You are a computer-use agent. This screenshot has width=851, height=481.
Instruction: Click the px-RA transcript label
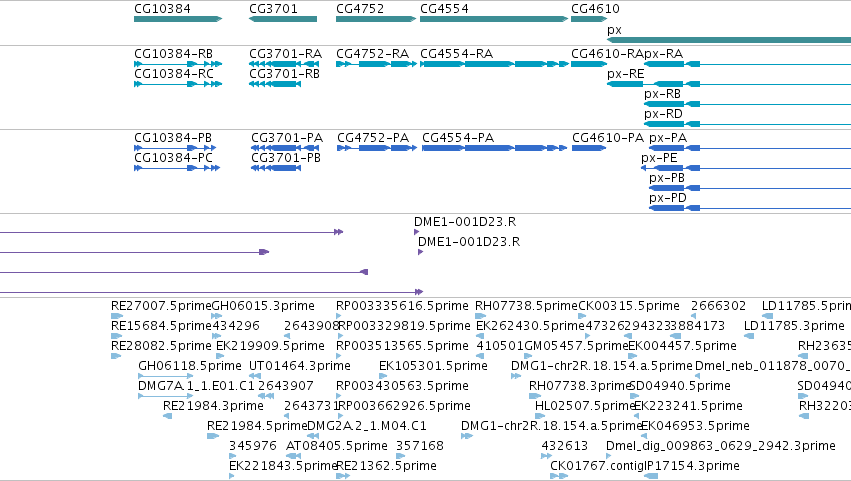[663, 54]
